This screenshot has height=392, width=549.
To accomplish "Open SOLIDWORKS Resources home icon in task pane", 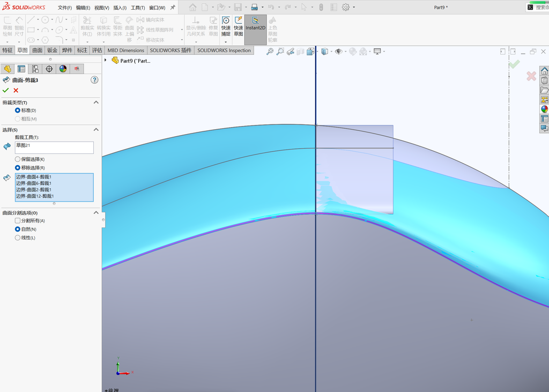I will [545, 71].
